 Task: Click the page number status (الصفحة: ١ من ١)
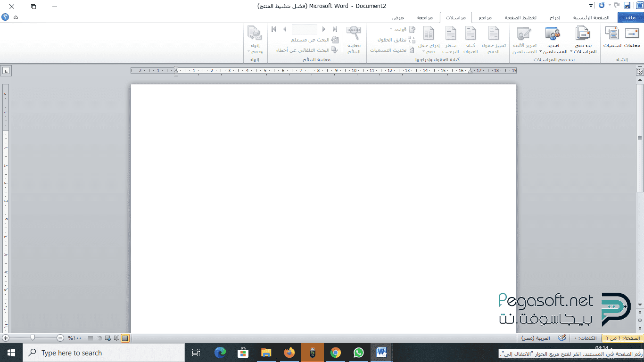pyautogui.click(x=622, y=338)
